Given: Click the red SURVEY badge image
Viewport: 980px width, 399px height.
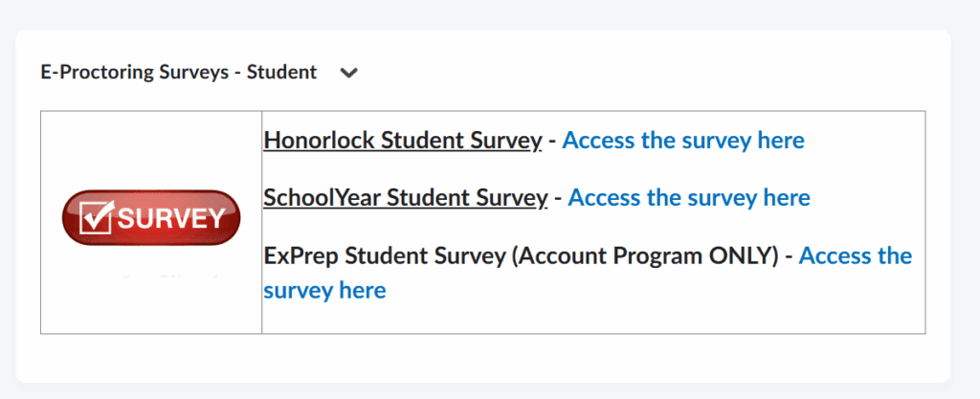Looking at the screenshot, I should [150, 217].
